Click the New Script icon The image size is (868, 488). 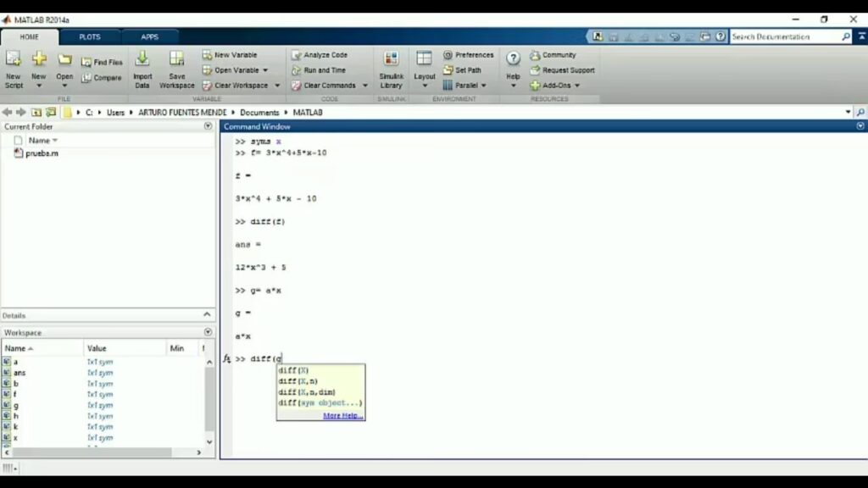pos(14,61)
